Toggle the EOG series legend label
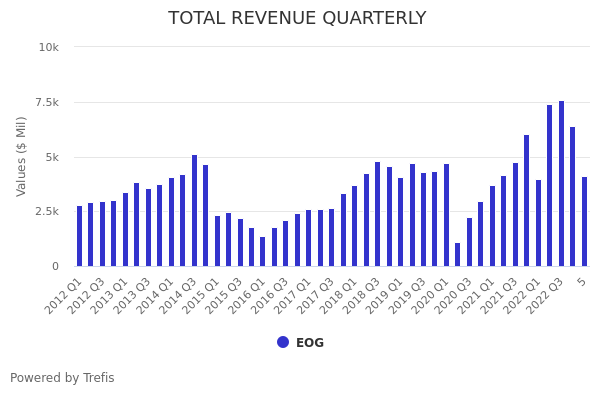The width and height of the screenshot is (600, 400). pos(309,343)
